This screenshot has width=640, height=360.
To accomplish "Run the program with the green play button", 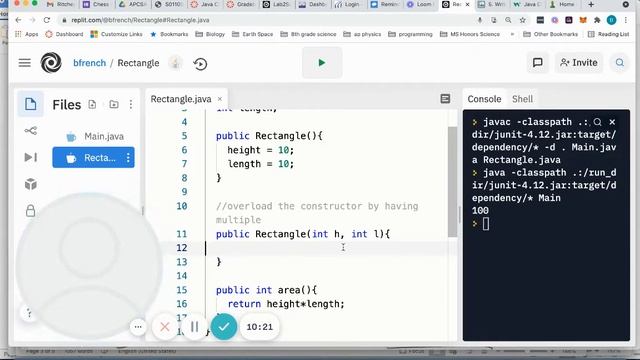I will (322, 62).
